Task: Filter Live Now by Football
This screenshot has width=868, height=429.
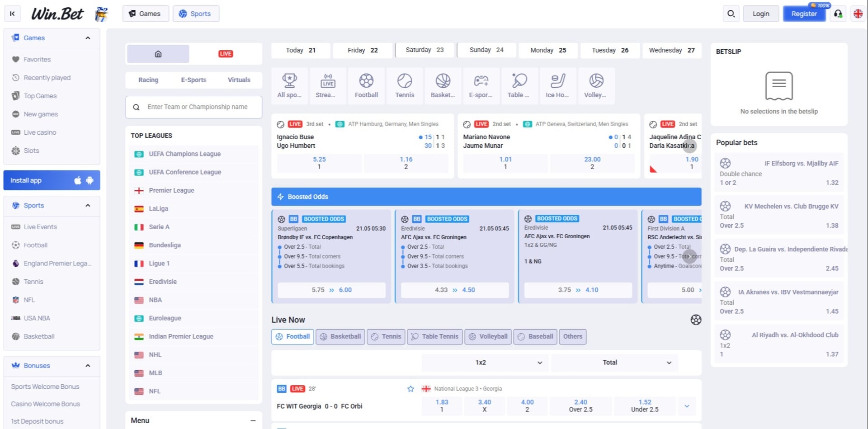Action: tap(292, 336)
